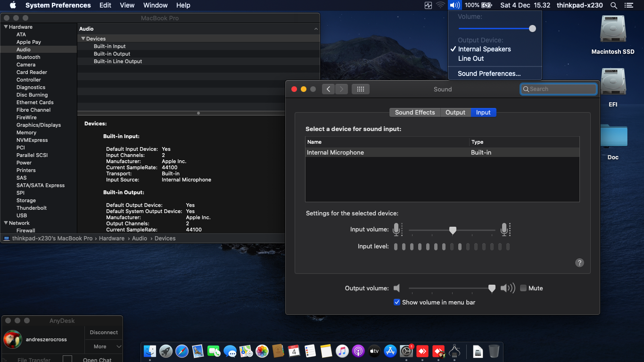Screen dimensions: 644x362
Task: Adjust the Input volume slider
Action: [x=453, y=230]
